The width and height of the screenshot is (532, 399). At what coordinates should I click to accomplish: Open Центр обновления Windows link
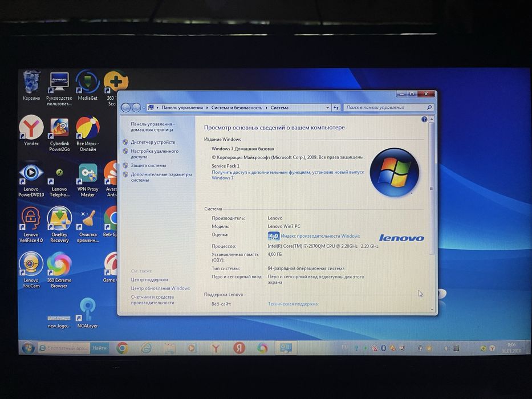(160, 288)
